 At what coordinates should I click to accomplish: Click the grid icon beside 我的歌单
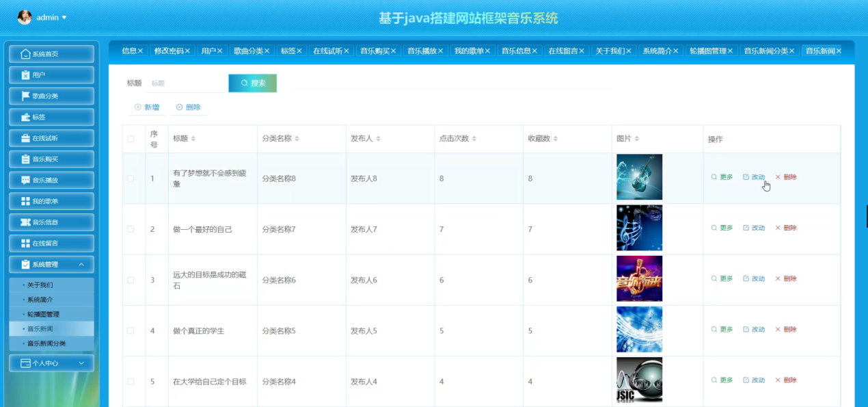(x=26, y=201)
